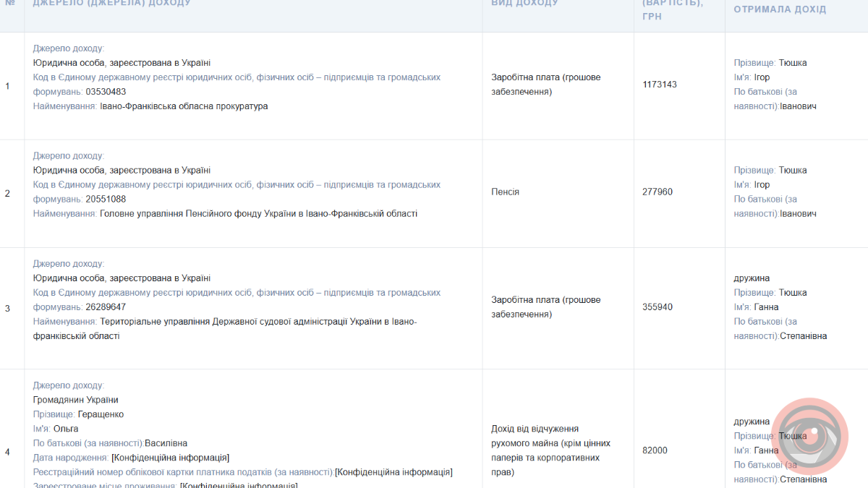Viewport: 868px width, 488px height.
Task: Click patronymic 'Василівна' in row 4 source
Action: click(x=166, y=443)
